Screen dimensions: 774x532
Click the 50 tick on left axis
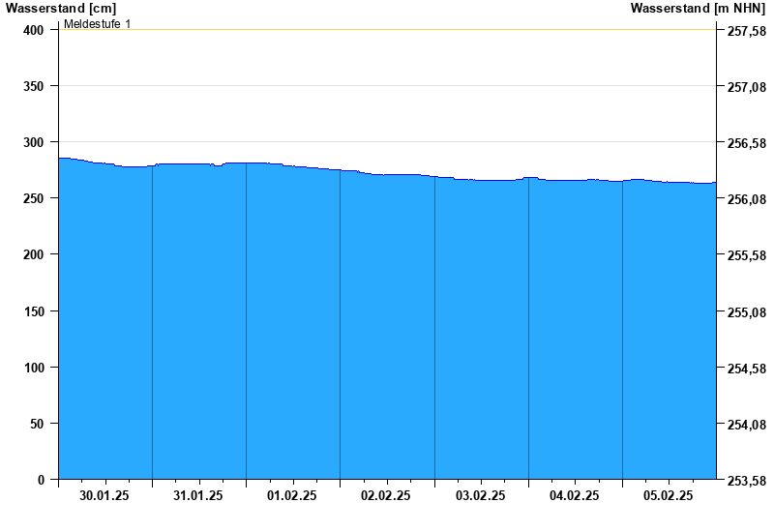[x=38, y=424]
